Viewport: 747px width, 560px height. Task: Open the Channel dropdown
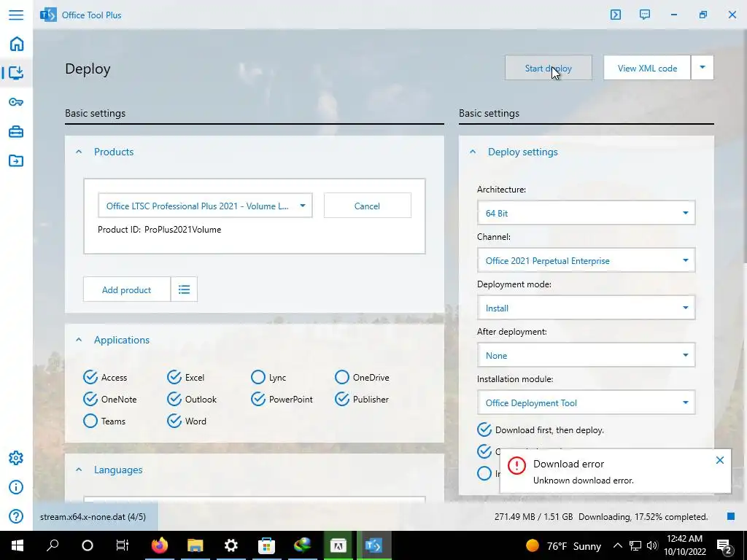[586, 260]
